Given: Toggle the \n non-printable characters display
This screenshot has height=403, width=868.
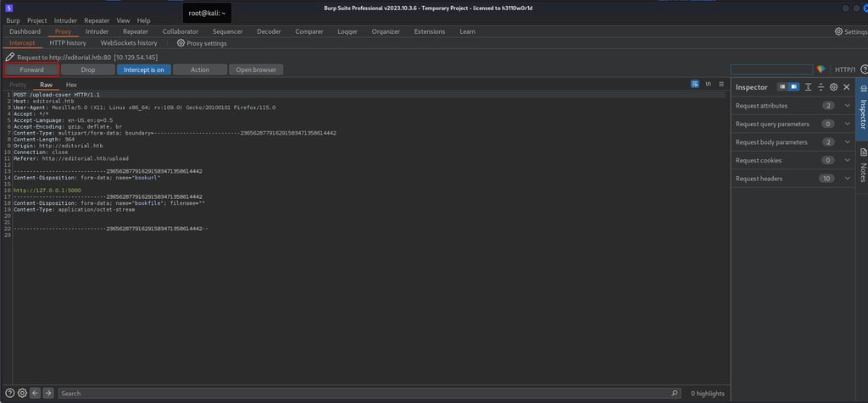Looking at the screenshot, I should point(708,84).
